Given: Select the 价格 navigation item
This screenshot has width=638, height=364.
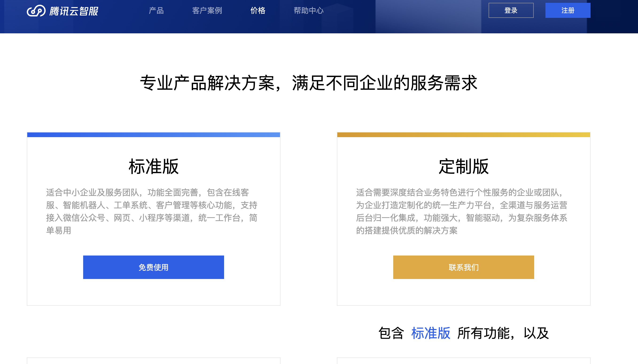Looking at the screenshot, I should tap(258, 11).
